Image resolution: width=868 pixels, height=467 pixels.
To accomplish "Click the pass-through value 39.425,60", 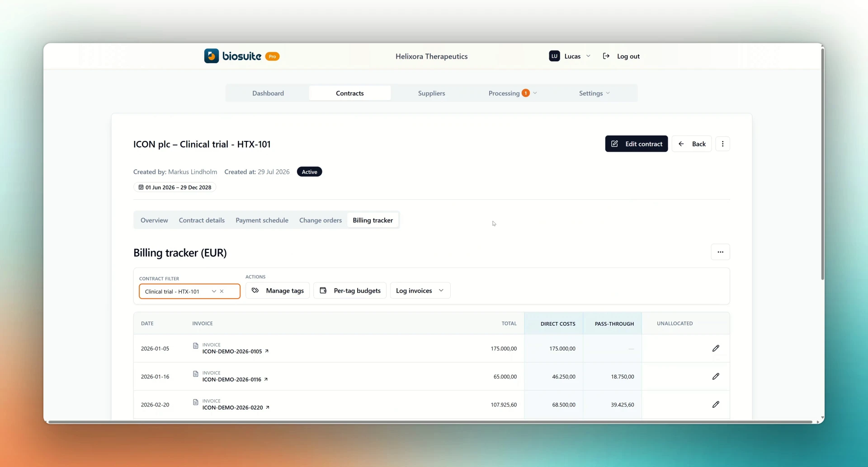I will tap(623, 405).
